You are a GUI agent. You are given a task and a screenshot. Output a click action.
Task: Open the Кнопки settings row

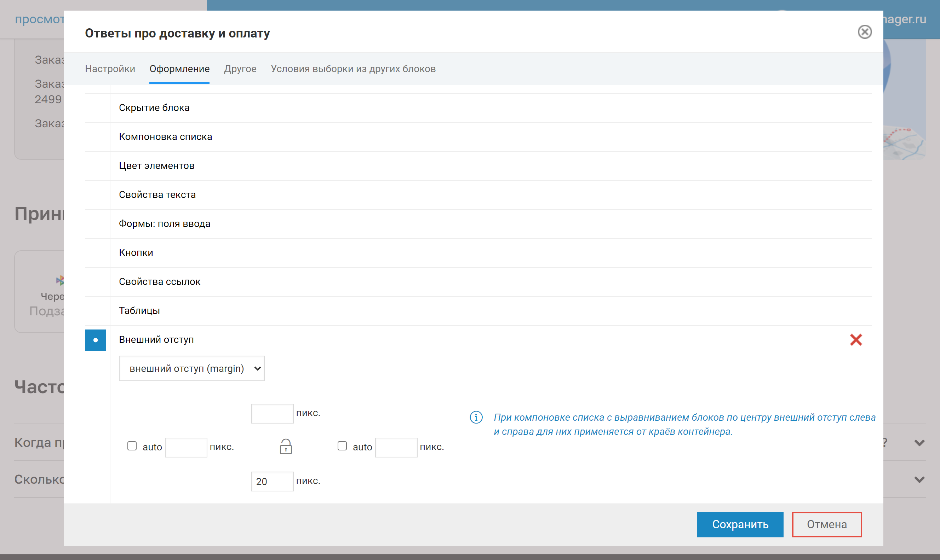pos(136,253)
